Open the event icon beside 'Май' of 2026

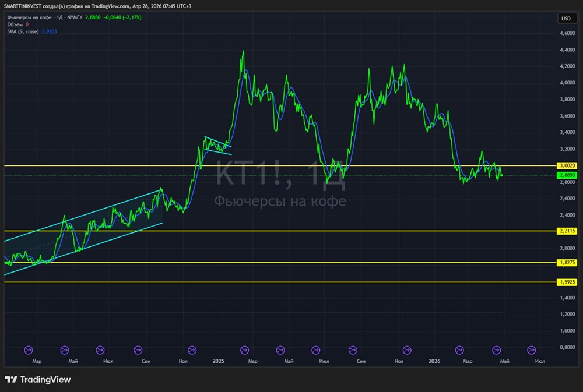496,350
